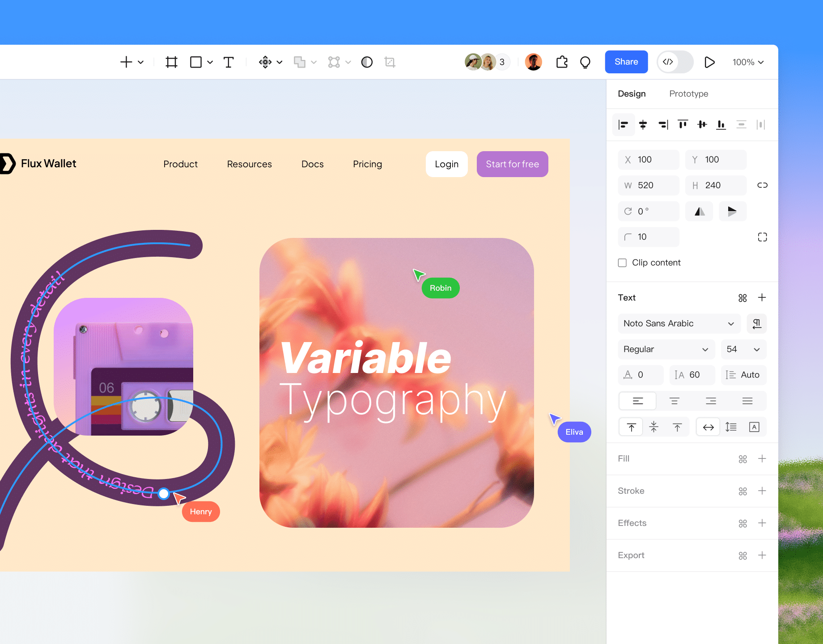Select the Text tool

(229, 62)
